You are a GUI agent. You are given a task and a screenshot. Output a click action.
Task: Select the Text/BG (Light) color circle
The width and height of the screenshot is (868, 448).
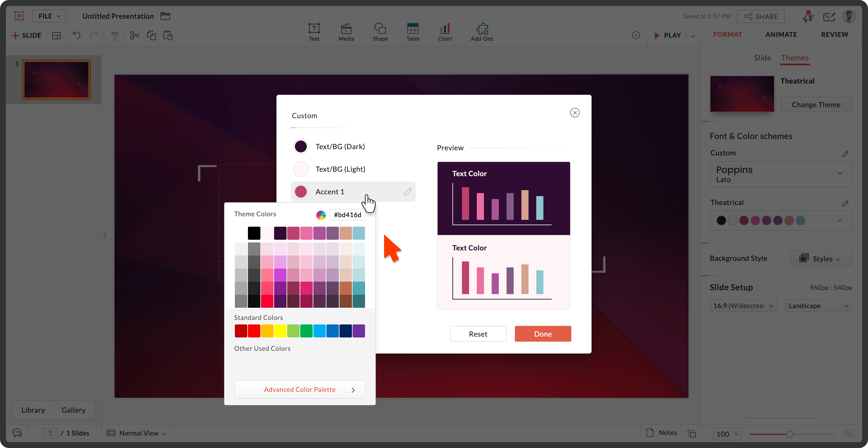pyautogui.click(x=301, y=169)
